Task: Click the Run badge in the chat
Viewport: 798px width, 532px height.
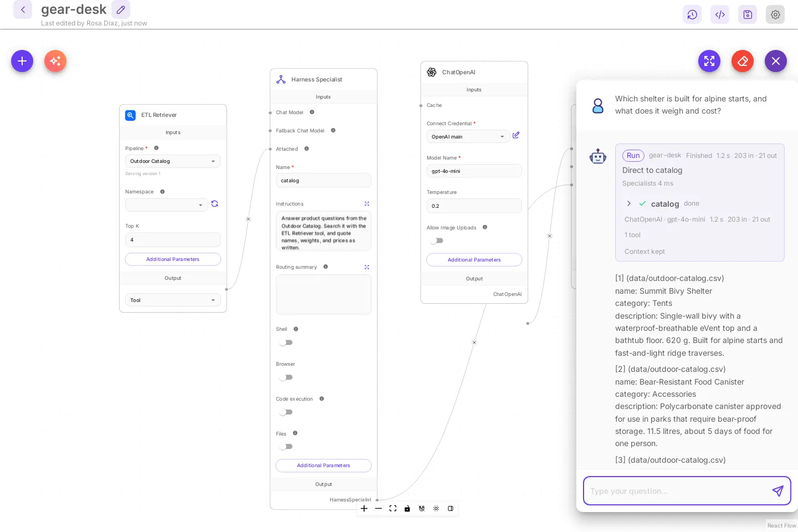Action: pyautogui.click(x=633, y=156)
